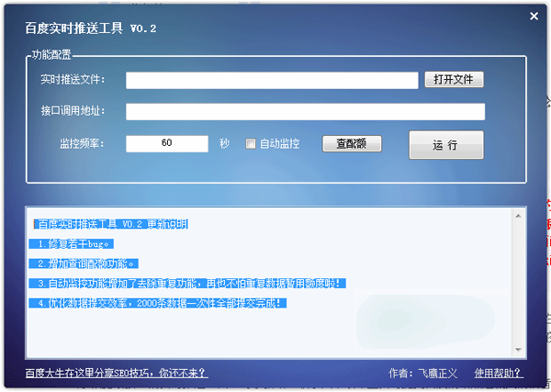The width and height of the screenshot is (551, 392).
Task: Click the author name 飞鹰正义
Action: pos(438,373)
